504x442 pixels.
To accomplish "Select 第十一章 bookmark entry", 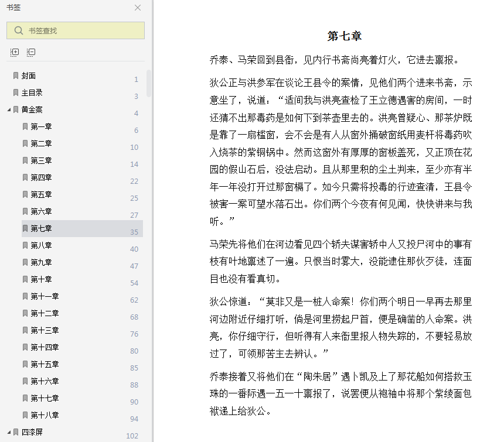I will tap(45, 296).
